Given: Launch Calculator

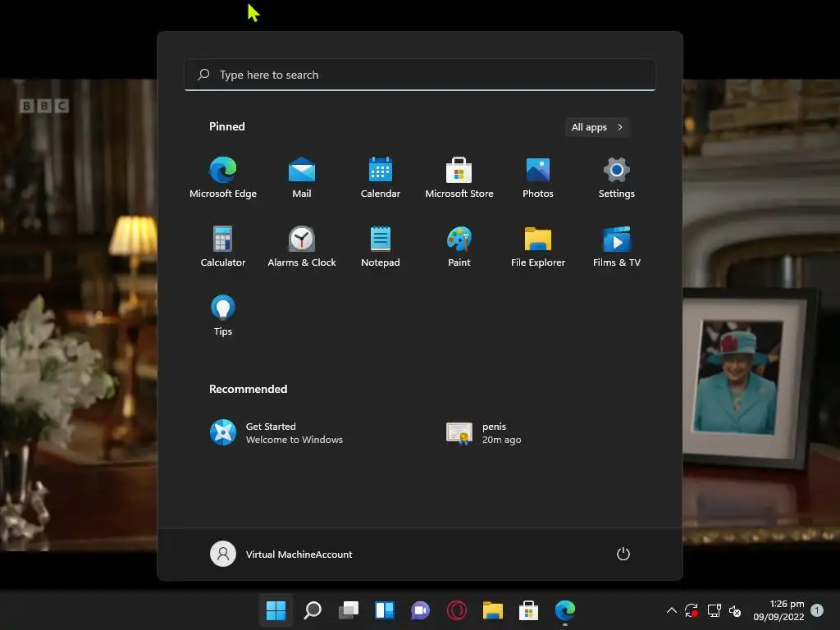Looking at the screenshot, I should [x=223, y=246].
